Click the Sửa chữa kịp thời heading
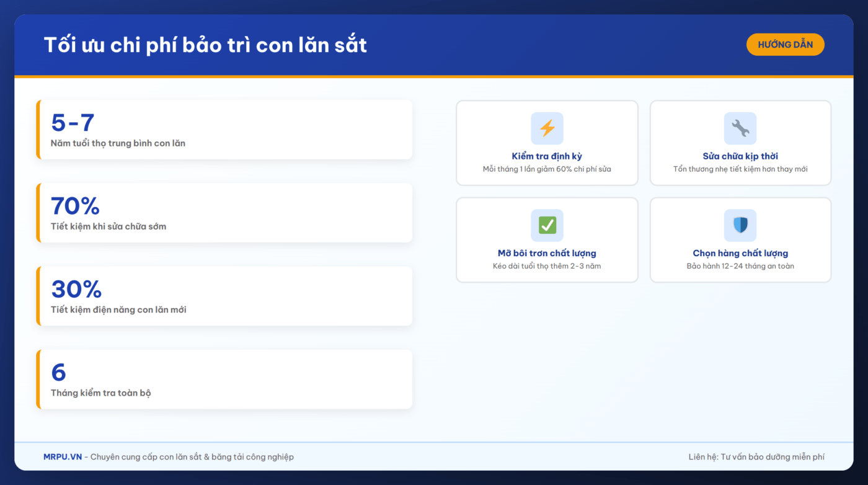 [x=740, y=156]
